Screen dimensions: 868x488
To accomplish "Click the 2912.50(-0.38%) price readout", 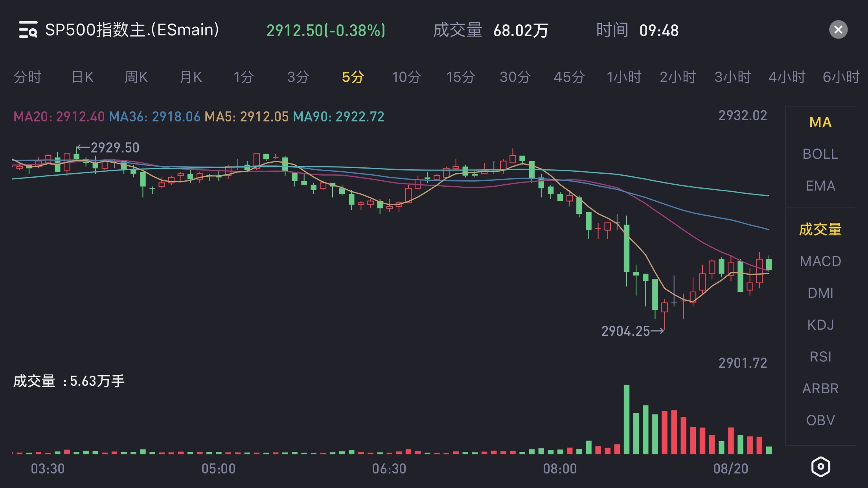I will click(x=326, y=31).
